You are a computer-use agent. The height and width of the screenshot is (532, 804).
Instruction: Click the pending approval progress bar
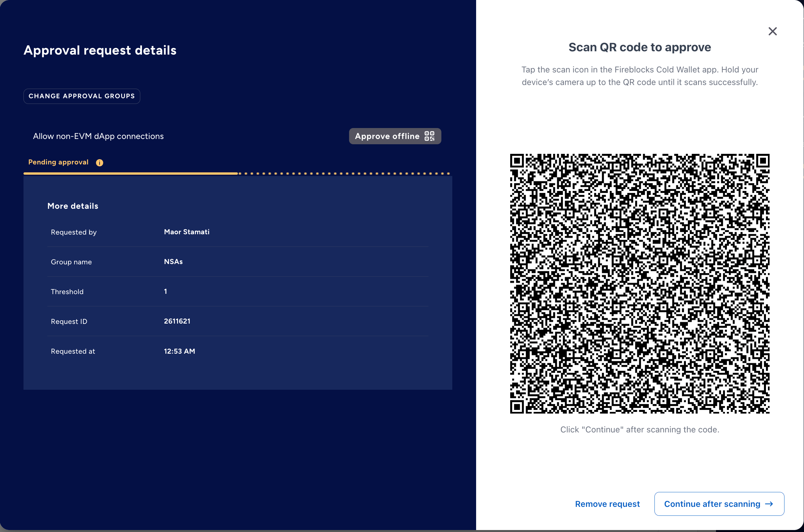coord(238,173)
